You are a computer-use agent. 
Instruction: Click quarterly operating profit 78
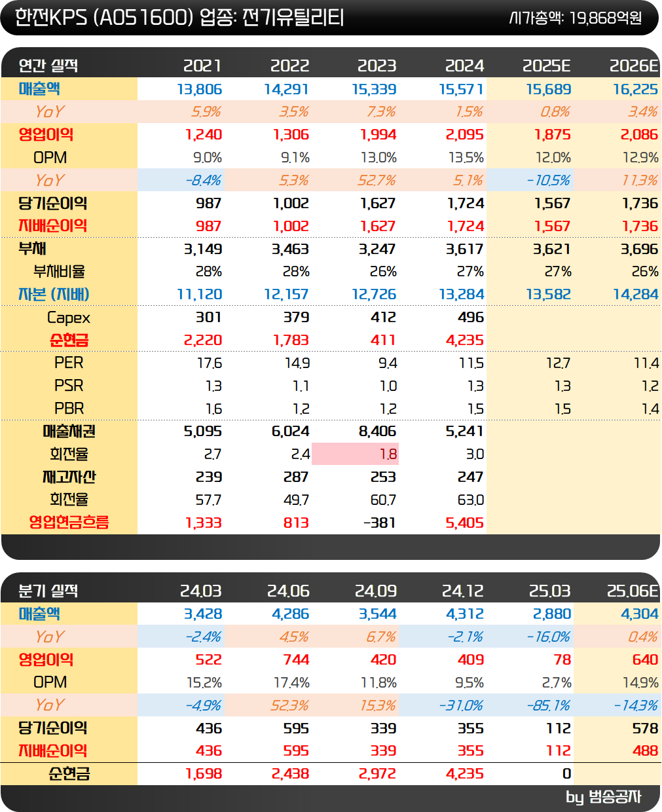click(562, 659)
